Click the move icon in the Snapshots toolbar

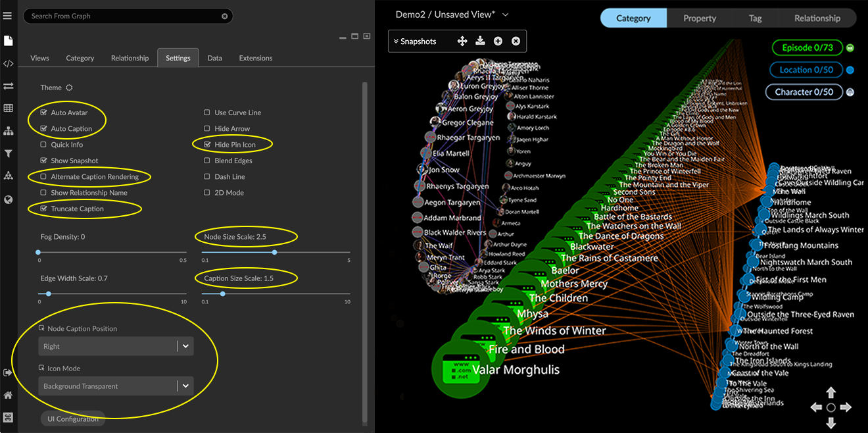click(x=462, y=41)
